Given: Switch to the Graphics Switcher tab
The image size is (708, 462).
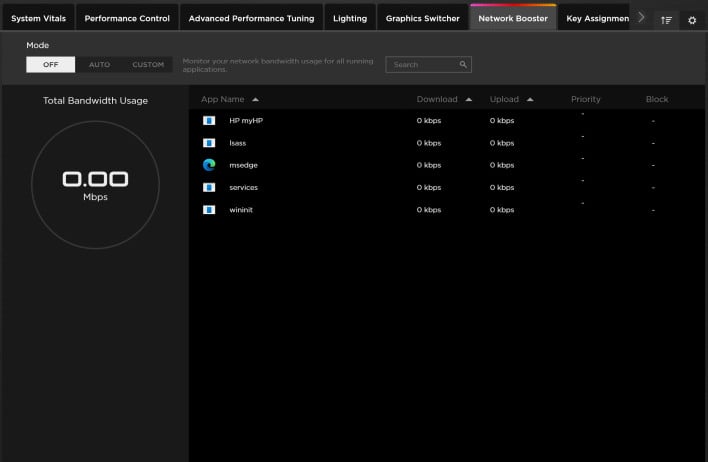Looking at the screenshot, I should pyautogui.click(x=422, y=18).
